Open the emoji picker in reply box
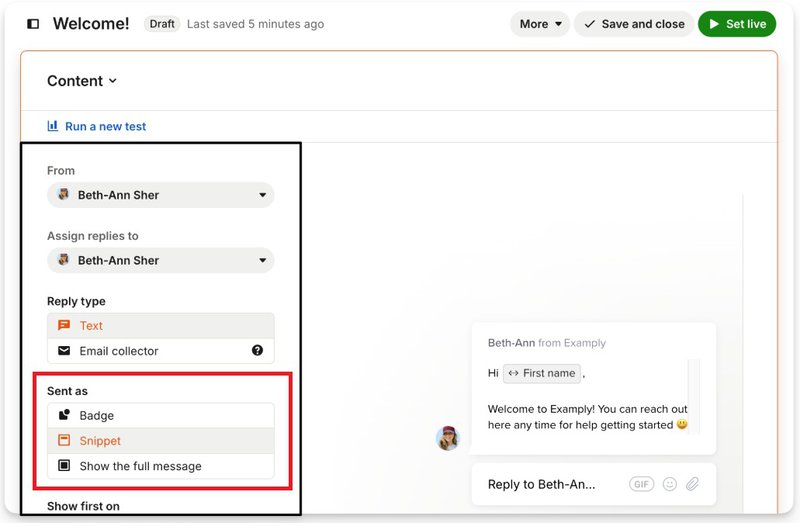The height and width of the screenshot is (523, 800). pyautogui.click(x=669, y=484)
